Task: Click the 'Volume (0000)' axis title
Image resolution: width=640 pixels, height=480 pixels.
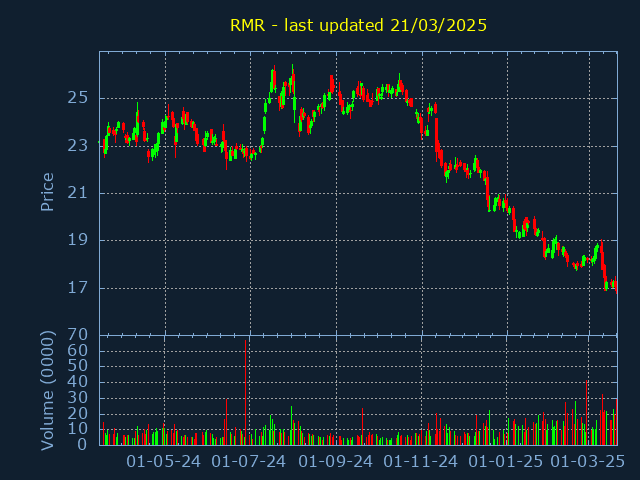Action: click(x=47, y=391)
